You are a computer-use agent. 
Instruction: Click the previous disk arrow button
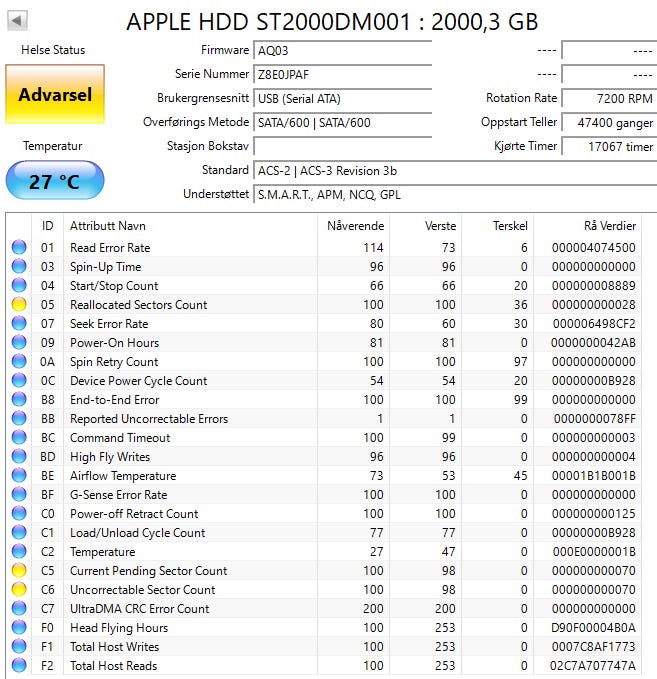[x=18, y=21]
